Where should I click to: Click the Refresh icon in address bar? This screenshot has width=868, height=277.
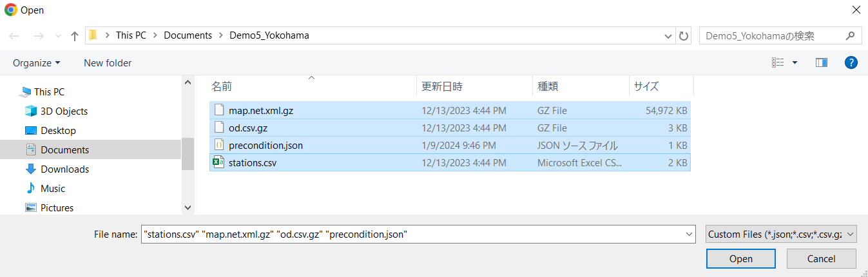[x=684, y=36]
